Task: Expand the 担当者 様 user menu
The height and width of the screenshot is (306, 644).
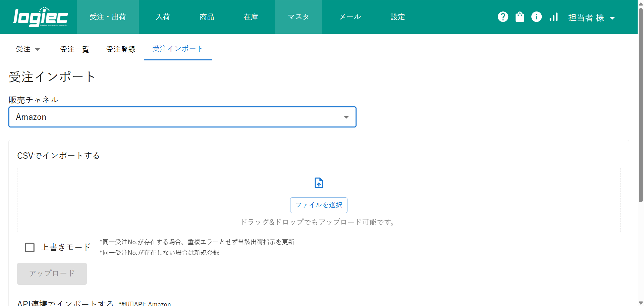Action: [591, 17]
